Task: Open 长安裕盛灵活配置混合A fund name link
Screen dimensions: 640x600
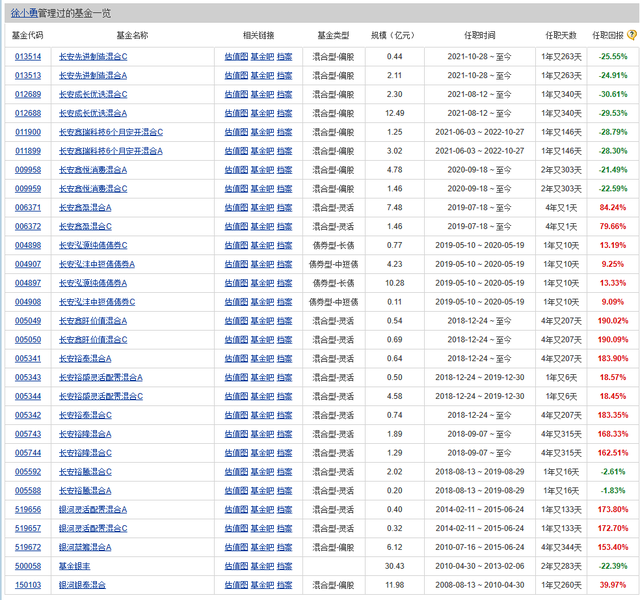Action: 101,378
